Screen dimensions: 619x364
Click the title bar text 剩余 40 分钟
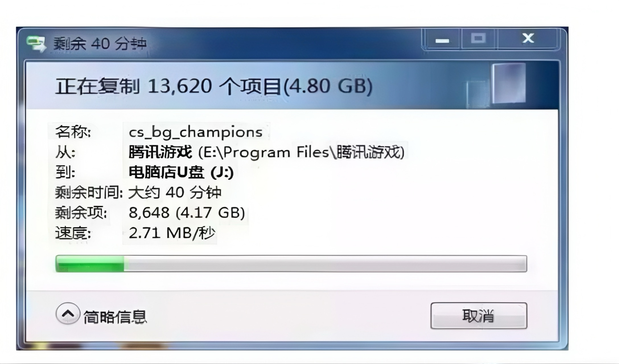100,44
